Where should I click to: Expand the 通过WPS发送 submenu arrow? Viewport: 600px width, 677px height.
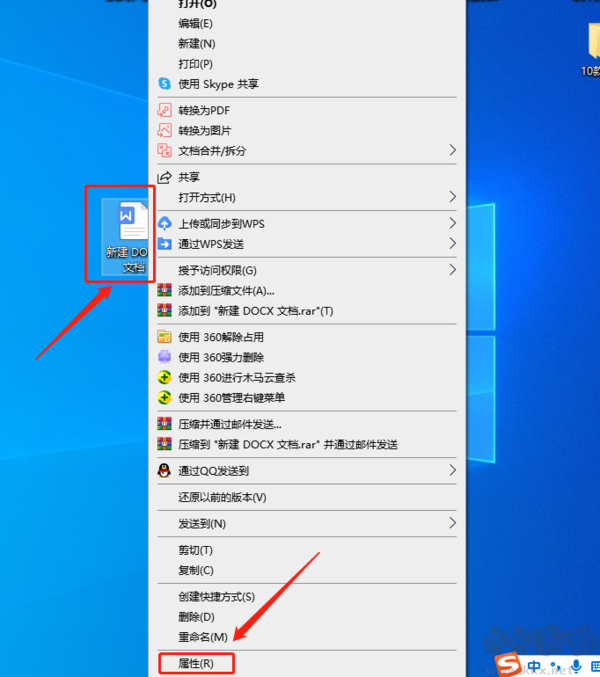(x=452, y=244)
